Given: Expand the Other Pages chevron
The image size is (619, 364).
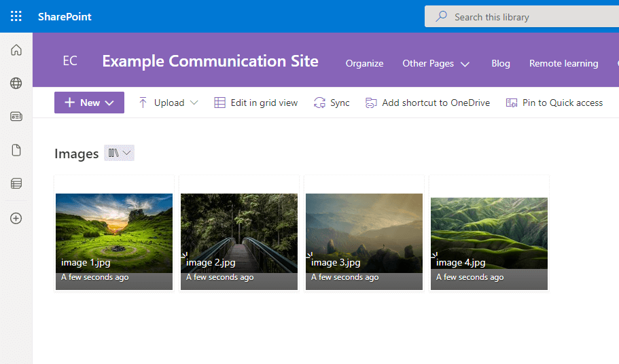Looking at the screenshot, I should coord(465,64).
